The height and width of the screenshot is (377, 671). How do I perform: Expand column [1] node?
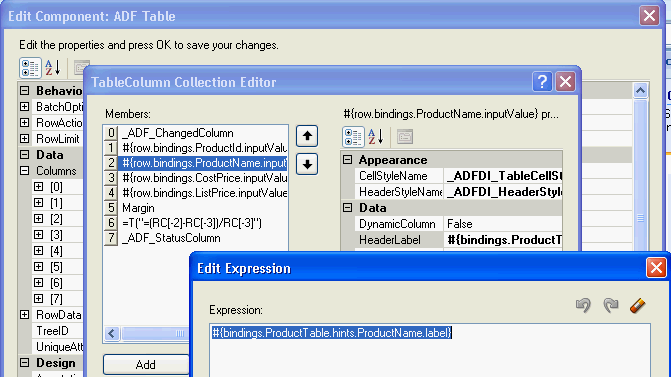(x=39, y=202)
